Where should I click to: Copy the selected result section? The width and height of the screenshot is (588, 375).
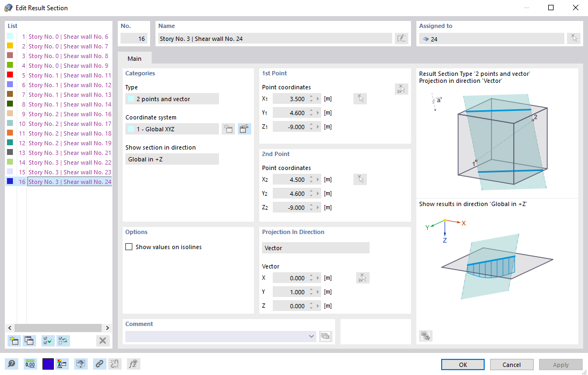click(29, 341)
